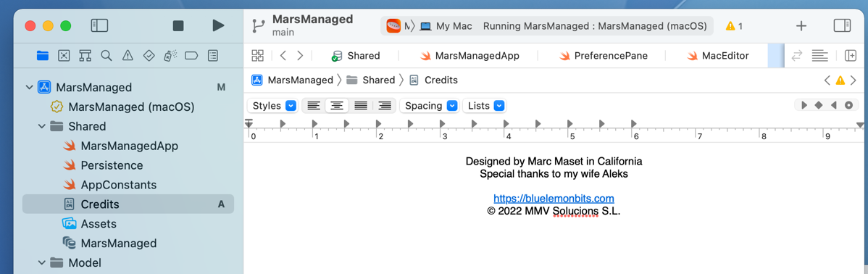
Task: Justify the text
Action: pos(360,106)
